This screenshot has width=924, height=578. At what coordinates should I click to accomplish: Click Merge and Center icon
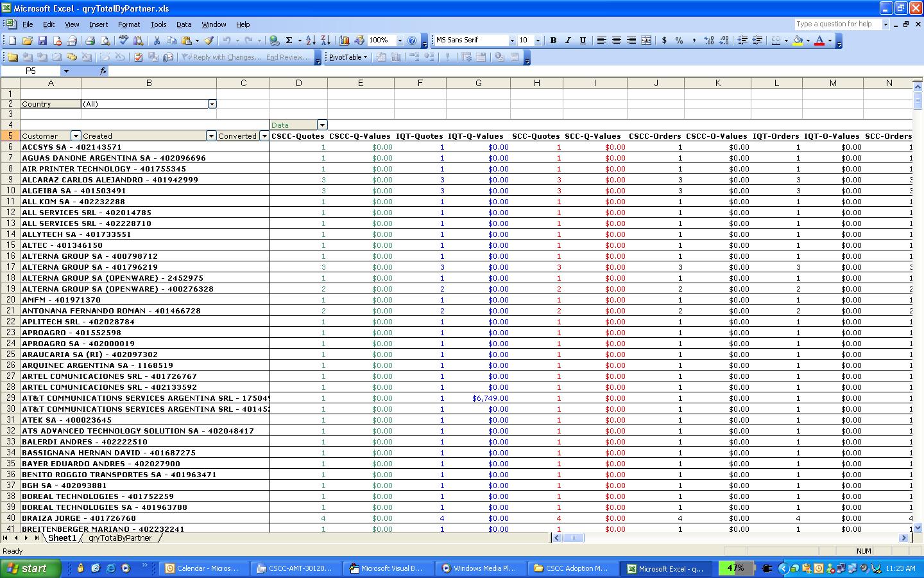point(646,40)
